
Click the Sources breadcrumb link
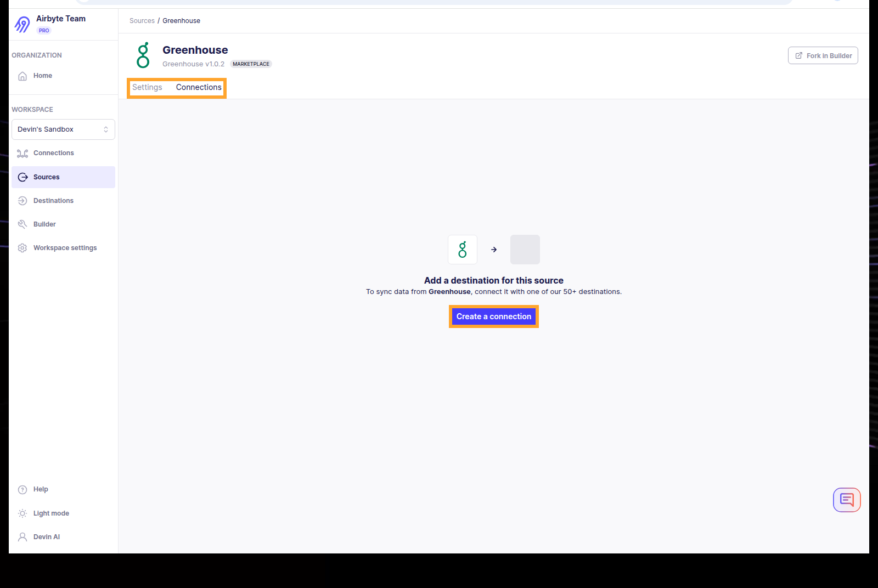tap(142, 21)
